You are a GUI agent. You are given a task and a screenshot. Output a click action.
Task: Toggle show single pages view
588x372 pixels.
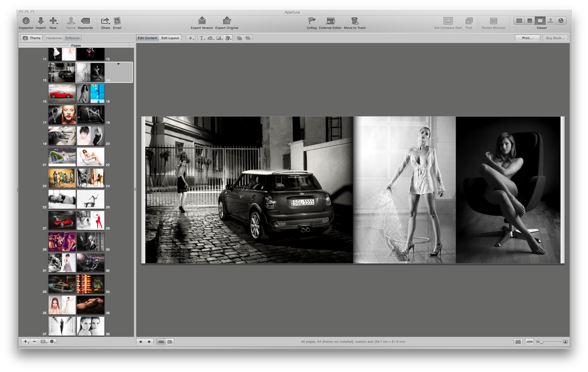(170, 342)
